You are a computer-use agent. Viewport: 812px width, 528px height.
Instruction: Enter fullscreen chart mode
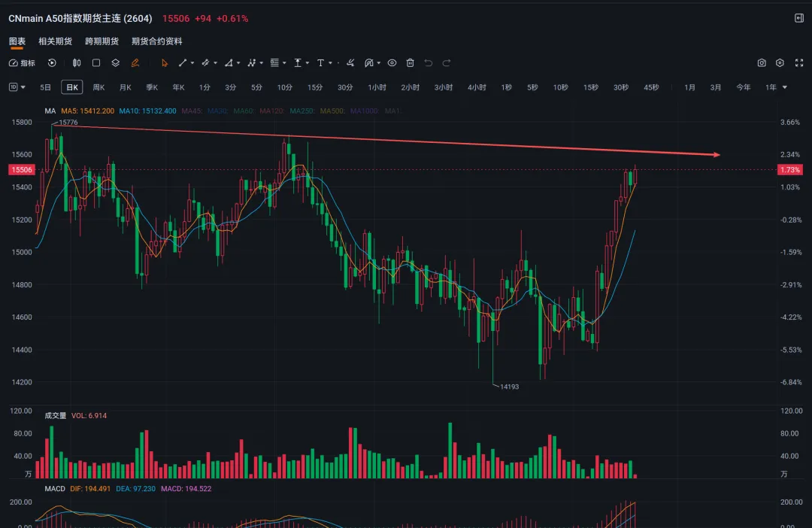(798, 63)
